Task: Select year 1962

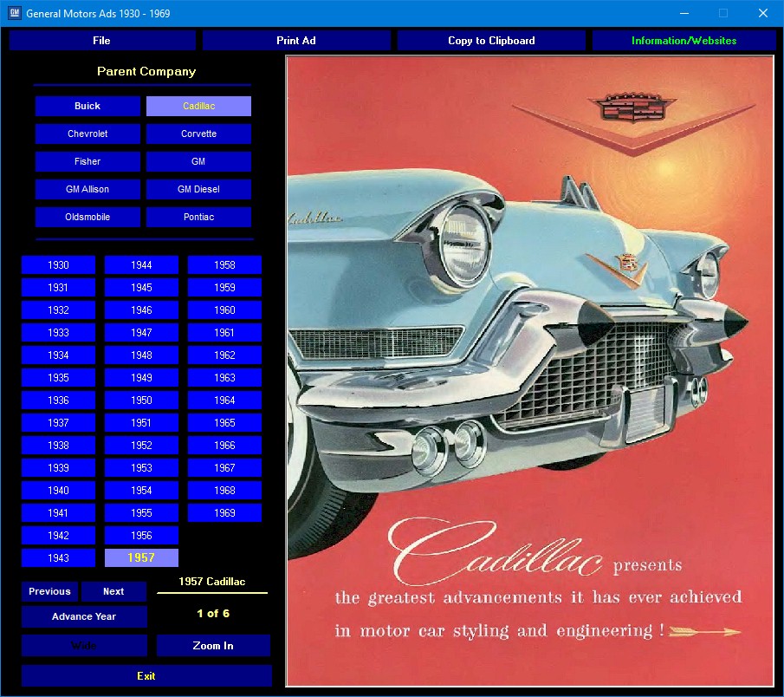Action: [224, 355]
